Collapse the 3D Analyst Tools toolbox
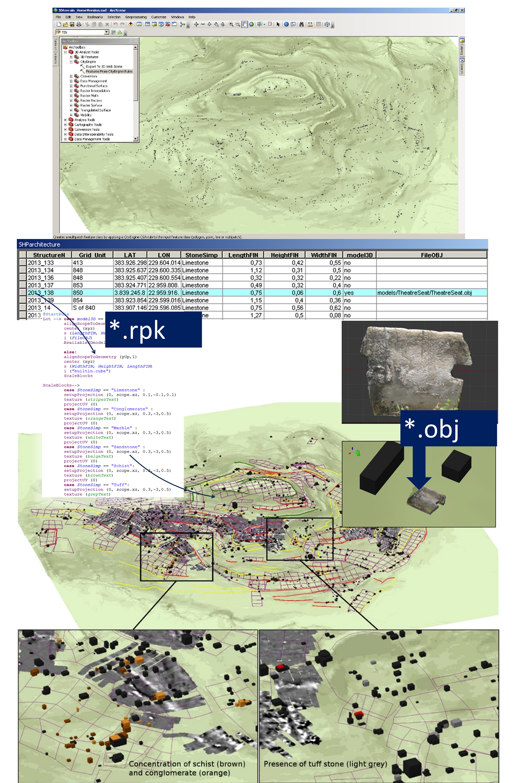The height and width of the screenshot is (783, 532). point(65,52)
